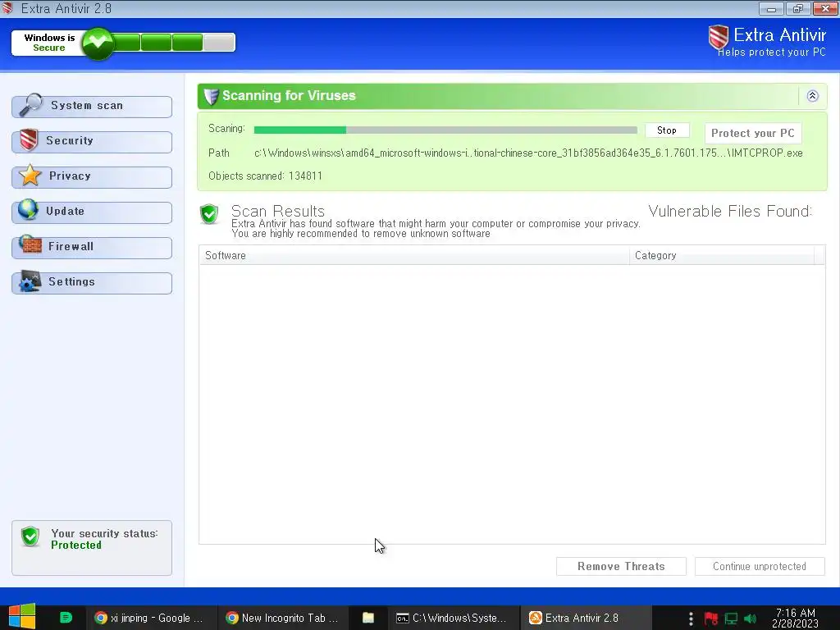Switch to the Firewall section
This screenshot has width=840, height=630.
coord(92,248)
